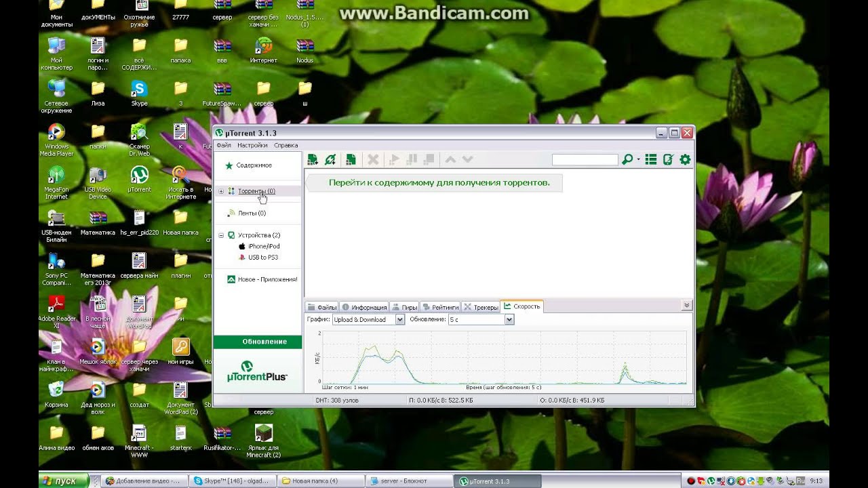Click the µTorrentPlus banner
868x488 pixels.
pos(257,371)
